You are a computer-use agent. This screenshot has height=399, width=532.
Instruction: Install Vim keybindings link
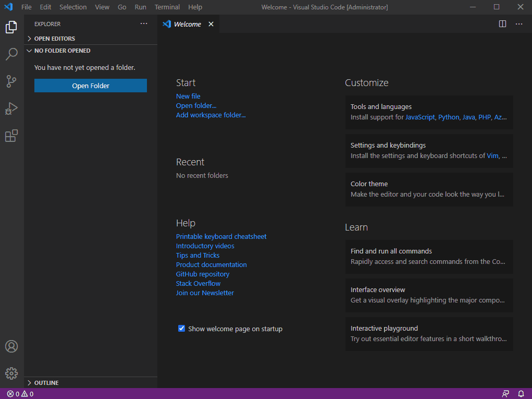click(x=492, y=156)
